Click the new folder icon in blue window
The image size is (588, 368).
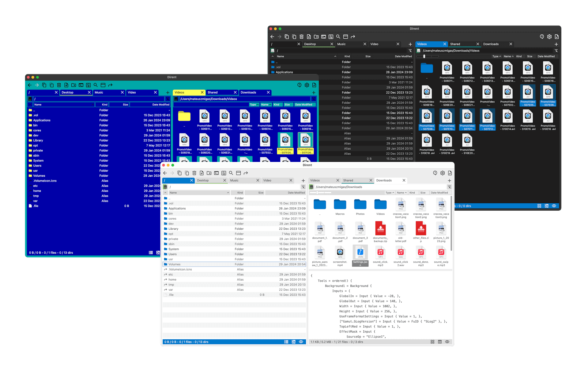pos(74,85)
